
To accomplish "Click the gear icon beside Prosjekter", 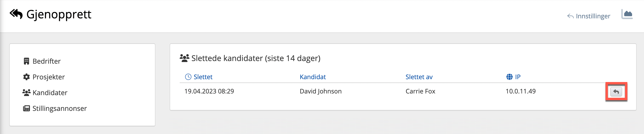I will tap(26, 77).
